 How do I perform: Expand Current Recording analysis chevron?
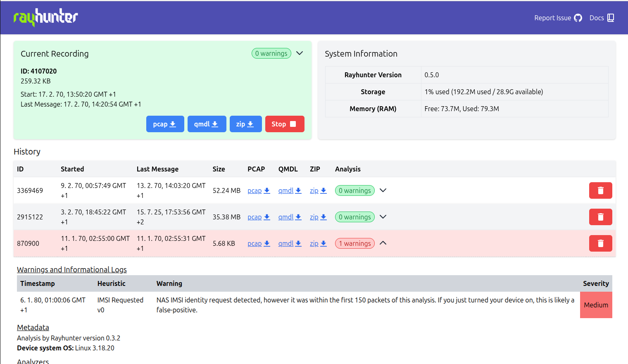pos(300,53)
